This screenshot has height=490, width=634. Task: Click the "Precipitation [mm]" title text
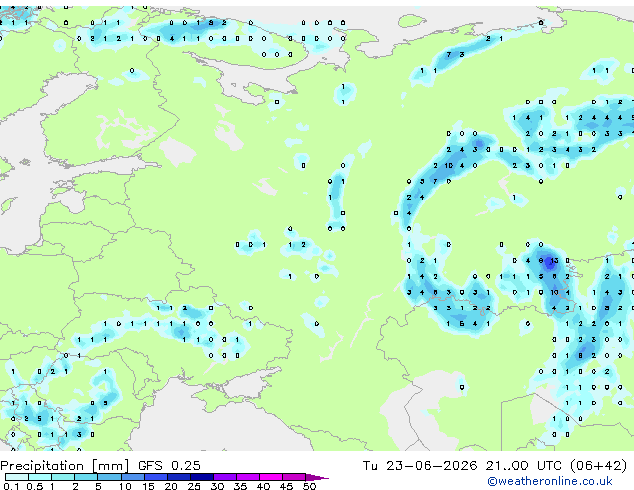65,466
